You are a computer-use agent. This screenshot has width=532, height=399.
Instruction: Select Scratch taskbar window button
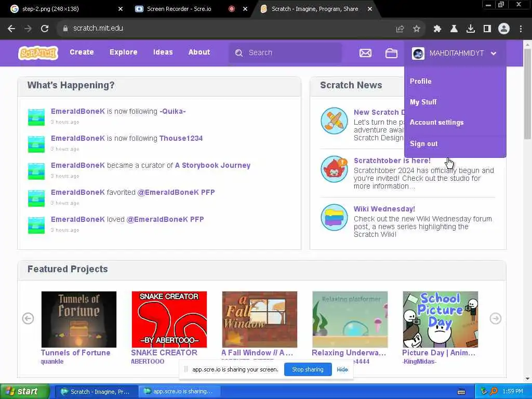97,392
